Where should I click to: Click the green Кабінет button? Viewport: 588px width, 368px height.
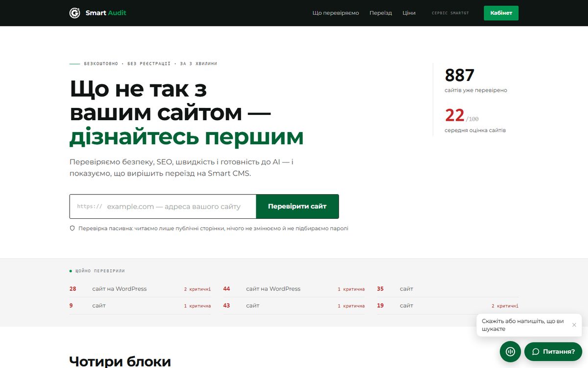coord(501,13)
